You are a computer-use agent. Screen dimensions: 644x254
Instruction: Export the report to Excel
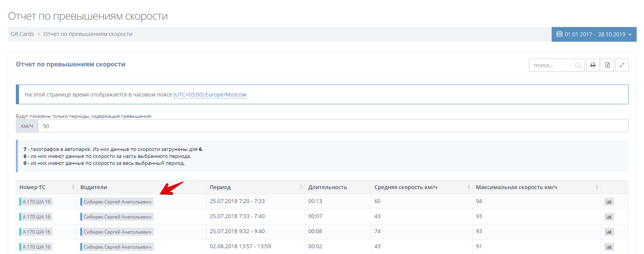607,65
